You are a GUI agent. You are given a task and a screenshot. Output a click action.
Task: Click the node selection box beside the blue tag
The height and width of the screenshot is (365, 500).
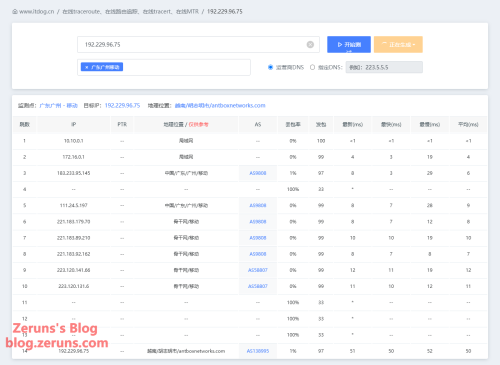(164, 67)
